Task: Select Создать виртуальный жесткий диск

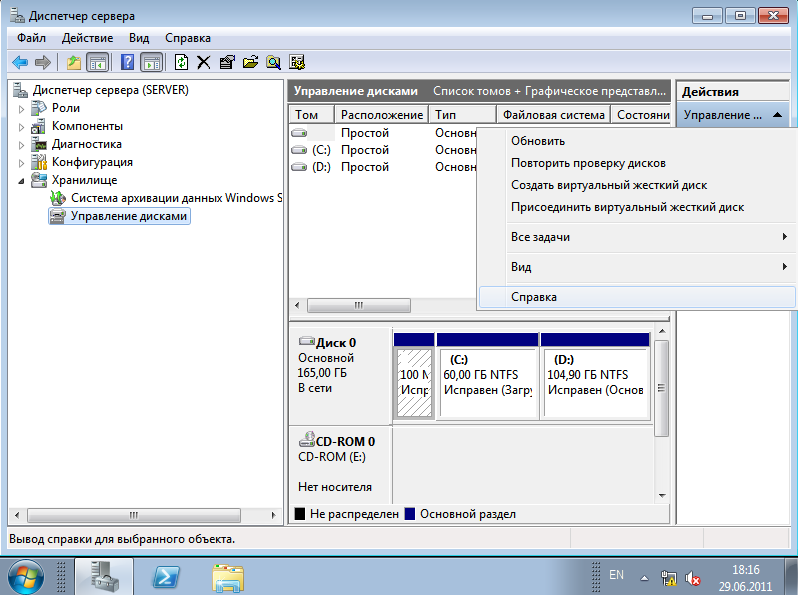Action: pos(637,185)
